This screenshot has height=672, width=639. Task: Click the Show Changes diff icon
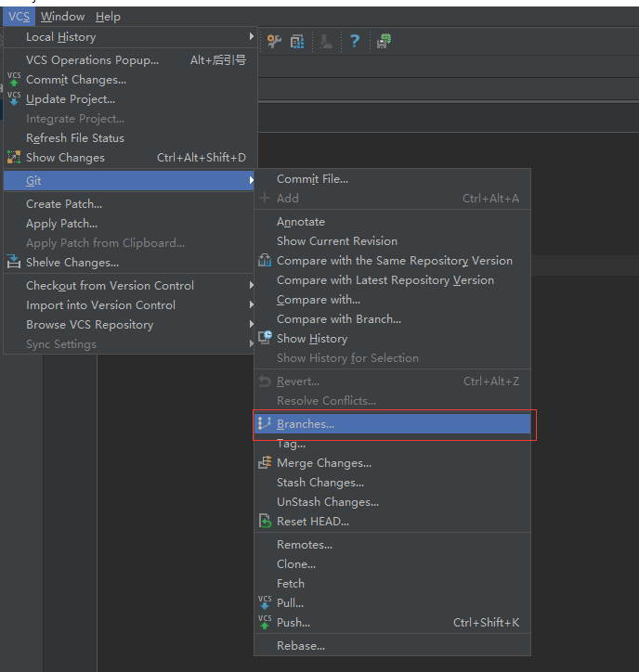pos(14,157)
